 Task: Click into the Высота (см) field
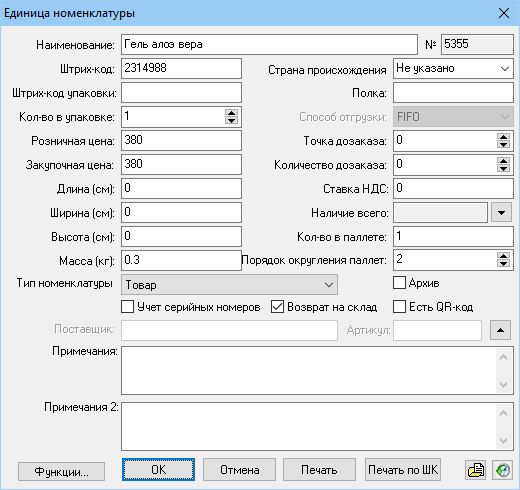[181, 237]
